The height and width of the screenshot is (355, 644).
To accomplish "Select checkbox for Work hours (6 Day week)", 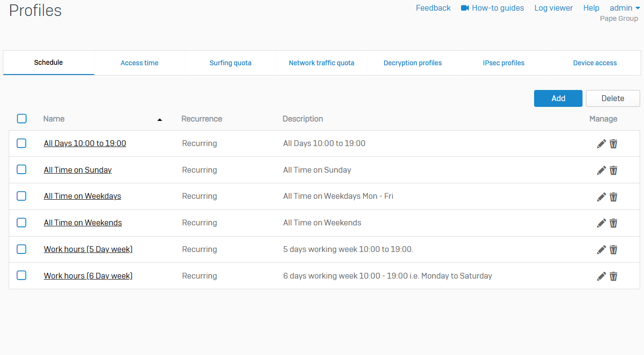I will (x=22, y=276).
